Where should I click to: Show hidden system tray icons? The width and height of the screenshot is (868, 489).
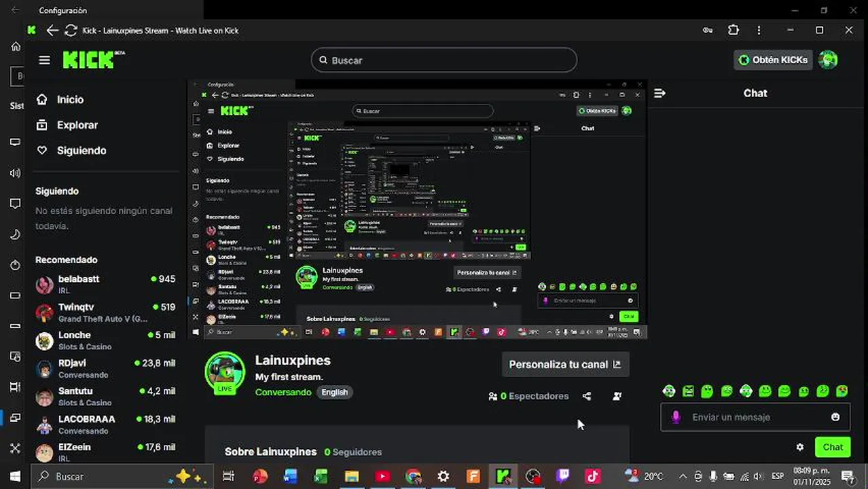coord(683,476)
